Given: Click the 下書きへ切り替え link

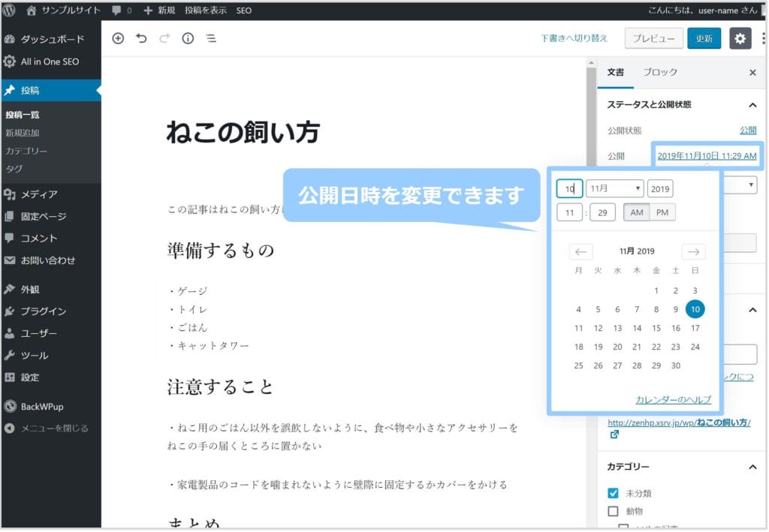Looking at the screenshot, I should pos(576,38).
